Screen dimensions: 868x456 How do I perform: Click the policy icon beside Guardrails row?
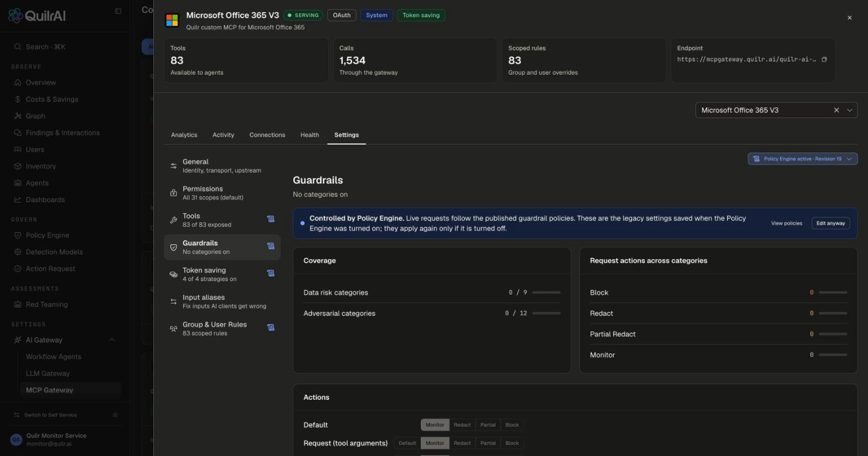[271, 246]
